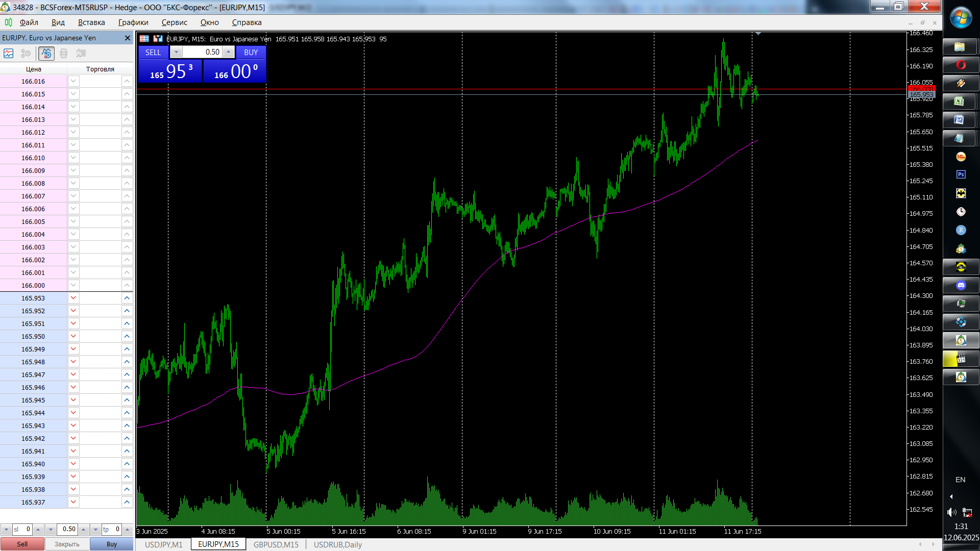The height and width of the screenshot is (551, 980).
Task: Decrease take-profit value with tp down arrow
Action: click(95, 530)
